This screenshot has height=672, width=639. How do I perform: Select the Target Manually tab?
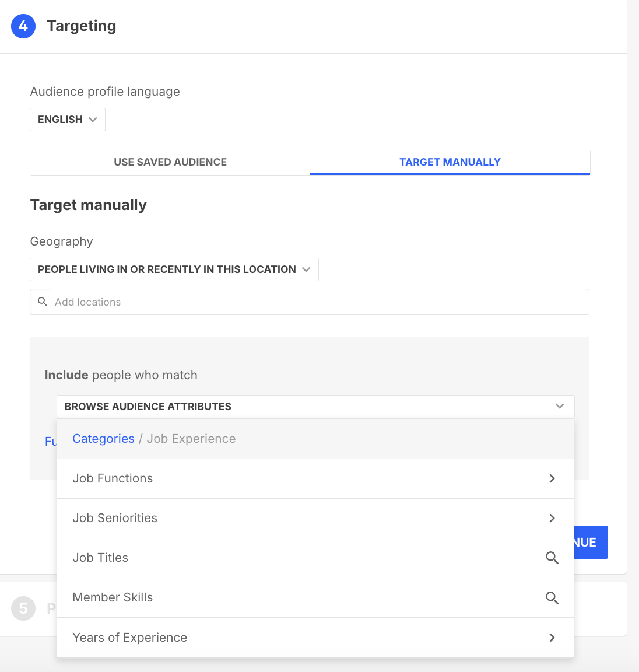[450, 162]
